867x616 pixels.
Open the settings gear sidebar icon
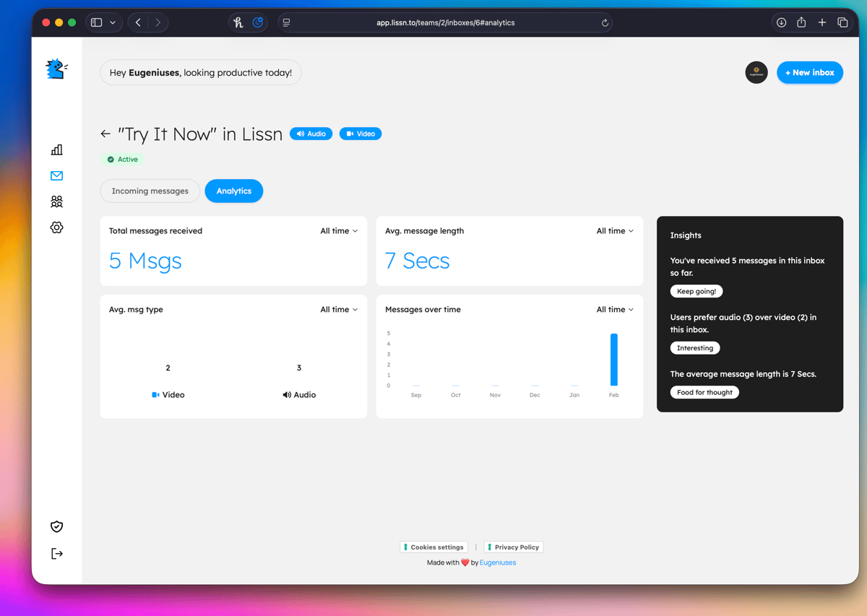pos(57,227)
